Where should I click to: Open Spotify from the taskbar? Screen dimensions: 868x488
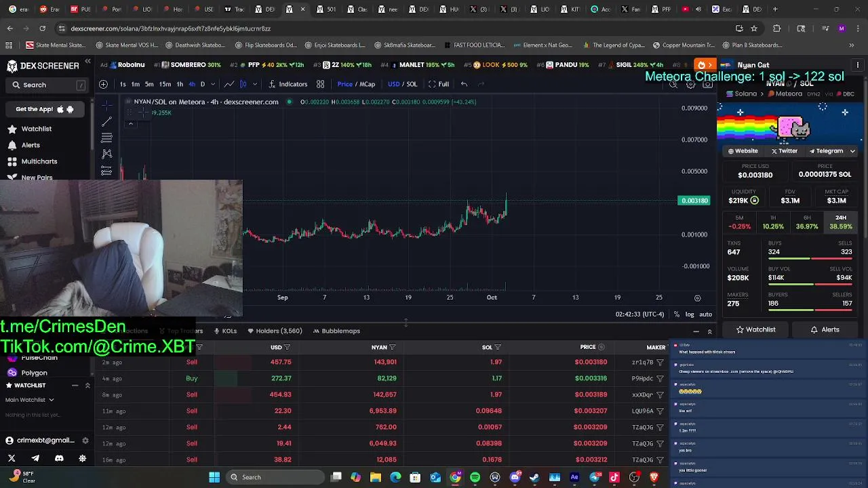click(475, 477)
